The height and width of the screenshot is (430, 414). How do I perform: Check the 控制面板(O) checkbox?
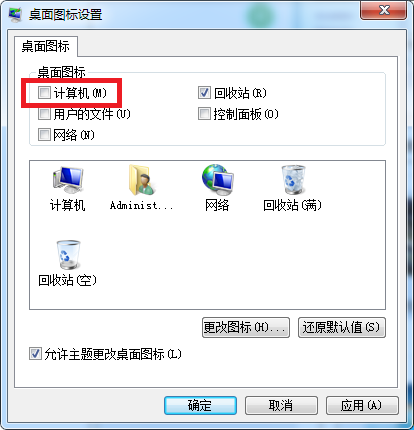point(204,114)
